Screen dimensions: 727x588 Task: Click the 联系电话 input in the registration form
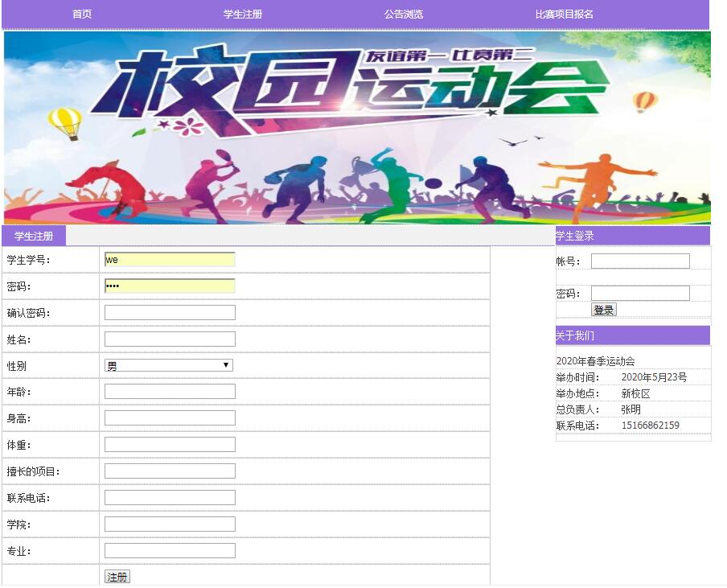(x=170, y=498)
